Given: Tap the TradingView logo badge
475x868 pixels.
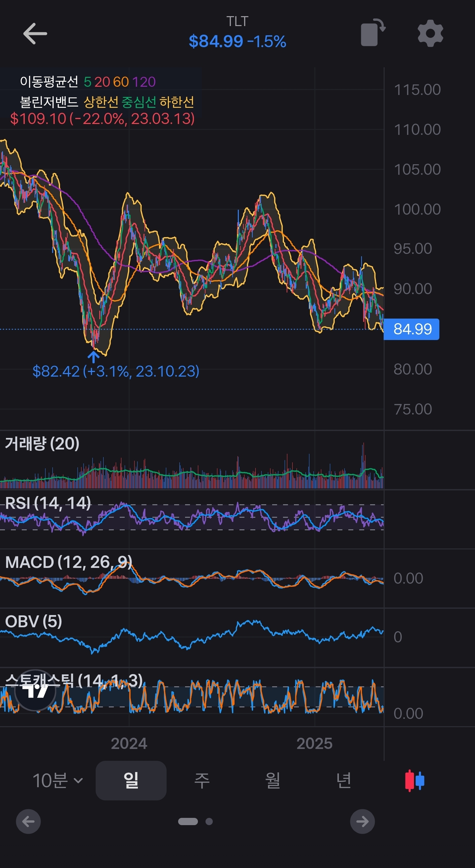Looking at the screenshot, I should click(35, 691).
